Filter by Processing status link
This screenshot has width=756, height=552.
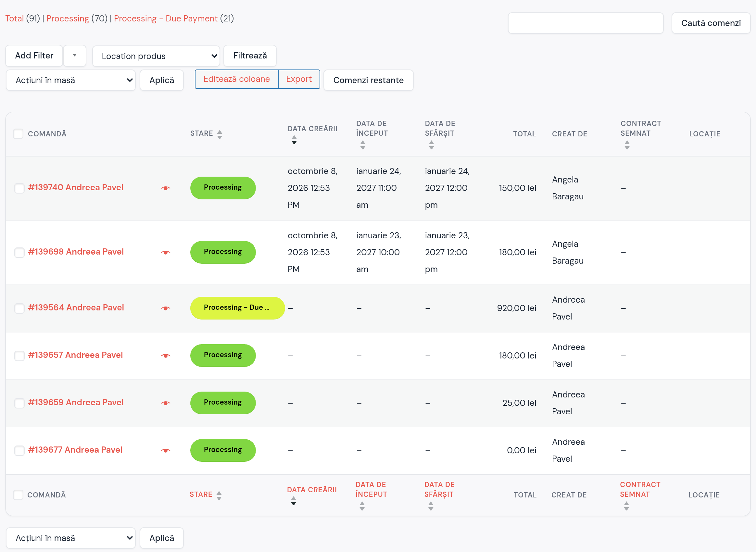coord(68,19)
